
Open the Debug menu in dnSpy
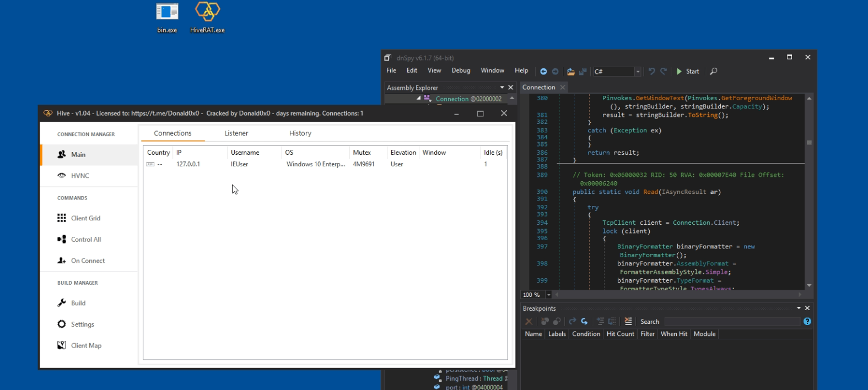(x=461, y=71)
